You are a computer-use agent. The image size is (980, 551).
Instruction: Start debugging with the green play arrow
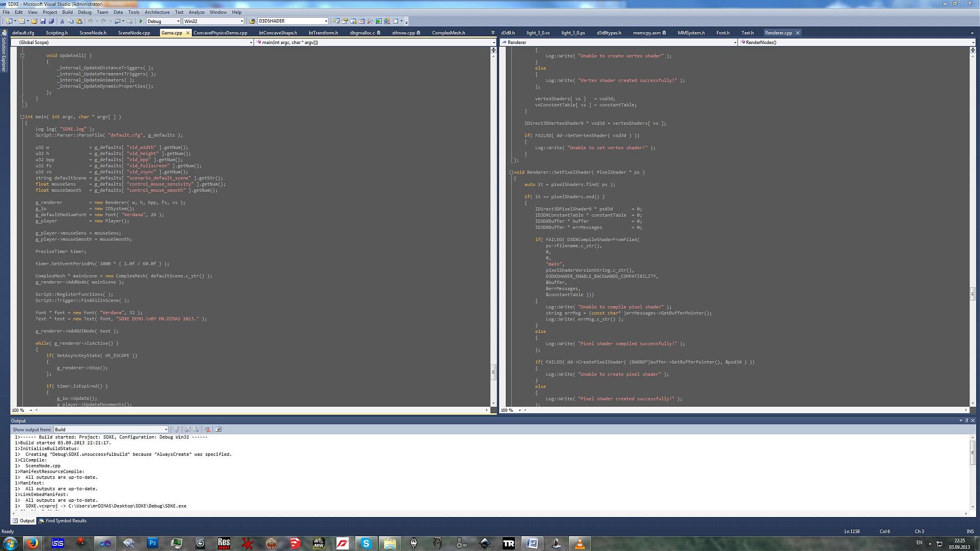click(141, 21)
